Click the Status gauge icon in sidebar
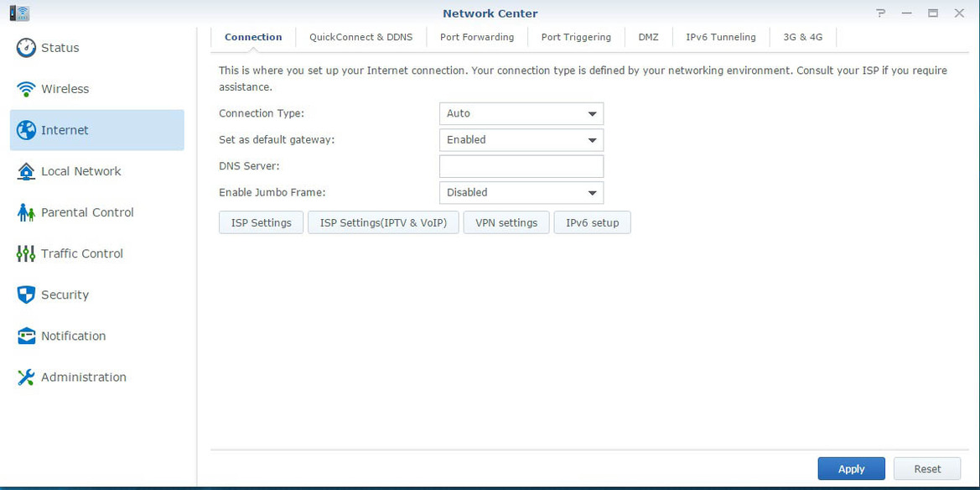The height and width of the screenshot is (490, 980). coord(26,48)
